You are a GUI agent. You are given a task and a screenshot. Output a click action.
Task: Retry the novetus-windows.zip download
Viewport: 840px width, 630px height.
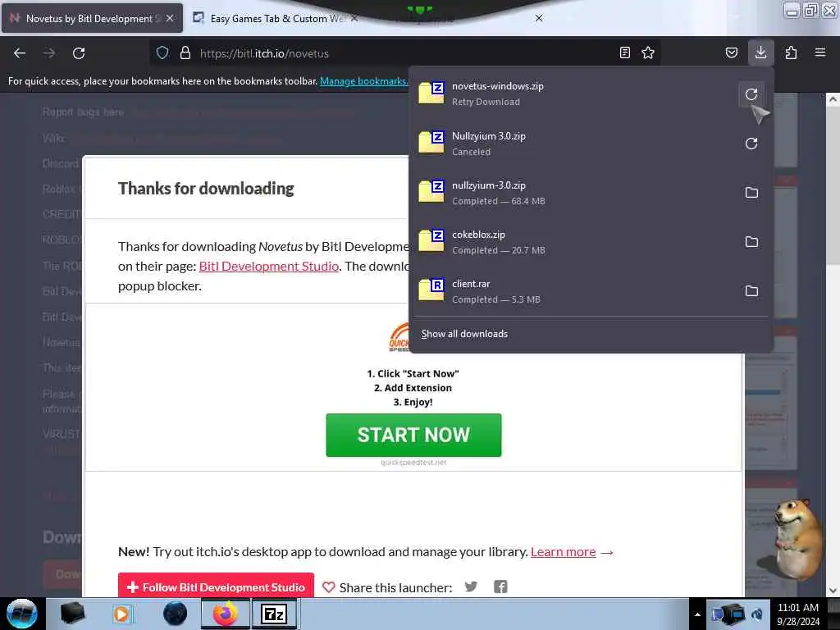click(x=751, y=95)
